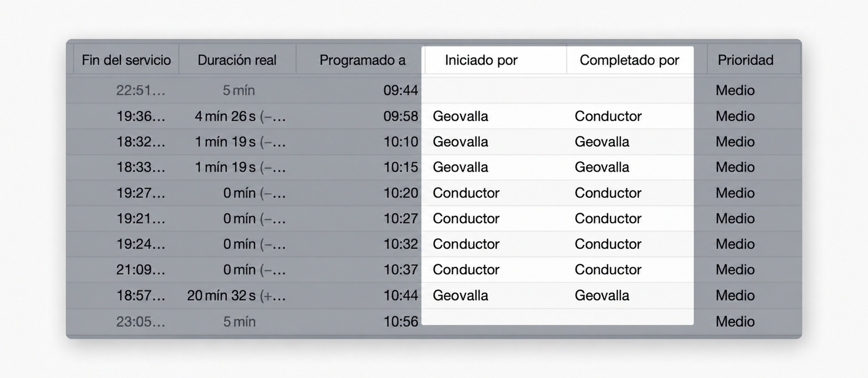
Task: Select the 19:36… end time cell
Action: 141,116
